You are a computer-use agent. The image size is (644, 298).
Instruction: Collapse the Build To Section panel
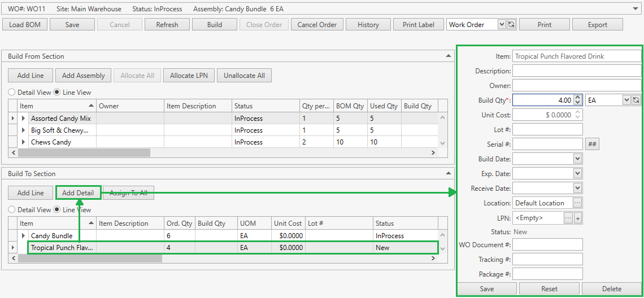point(449,174)
